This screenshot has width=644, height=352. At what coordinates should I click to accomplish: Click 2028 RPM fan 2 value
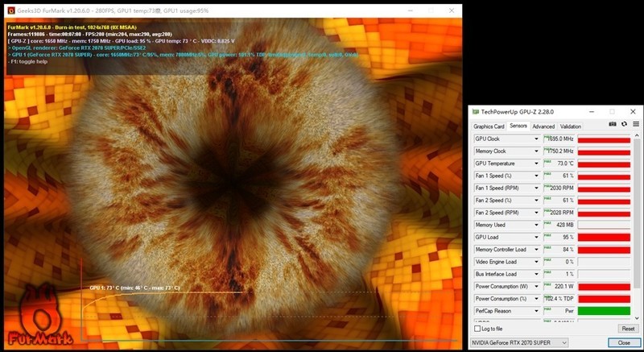559,213
